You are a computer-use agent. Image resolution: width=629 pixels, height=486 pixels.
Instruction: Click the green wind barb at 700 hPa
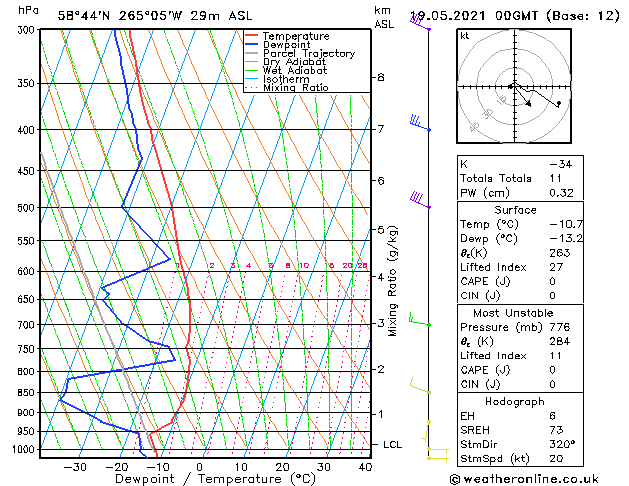pyautogui.click(x=420, y=320)
